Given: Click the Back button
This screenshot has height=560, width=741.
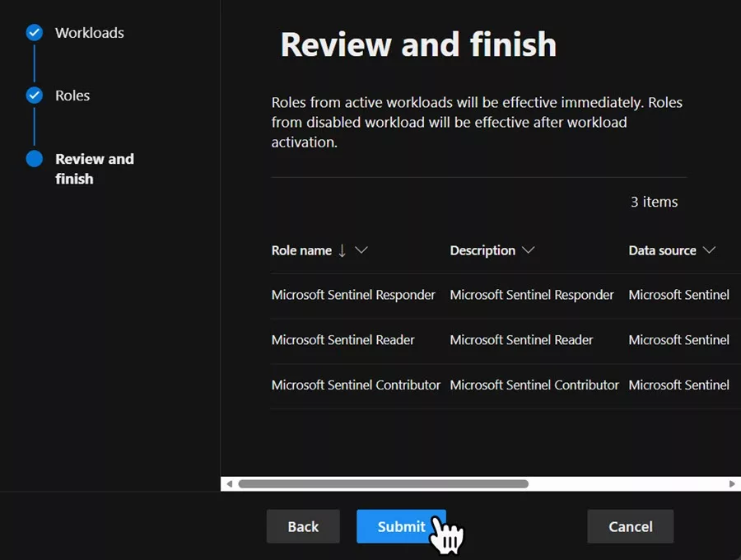Looking at the screenshot, I should 303,526.
